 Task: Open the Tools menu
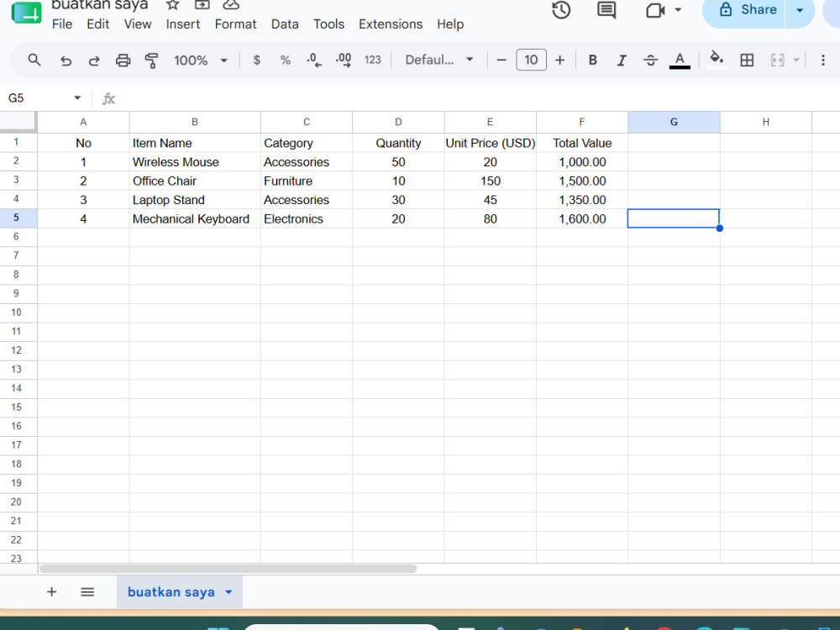(x=328, y=24)
